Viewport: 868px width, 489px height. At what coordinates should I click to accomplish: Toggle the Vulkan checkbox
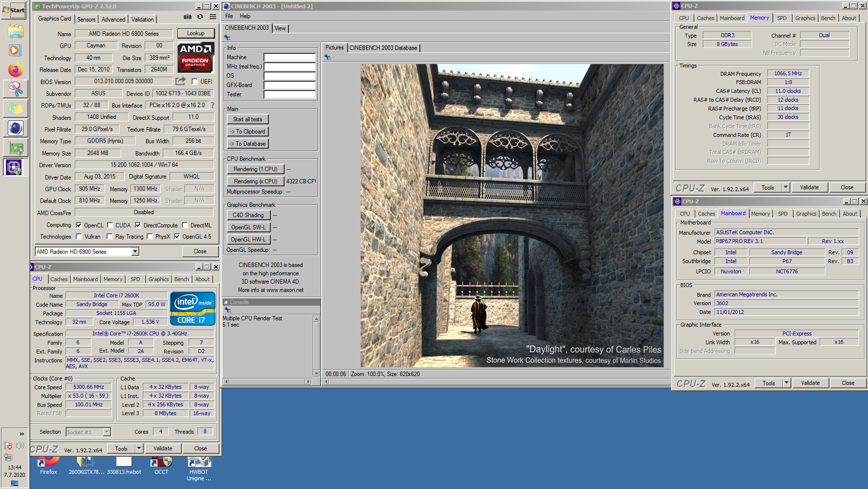click(x=79, y=237)
